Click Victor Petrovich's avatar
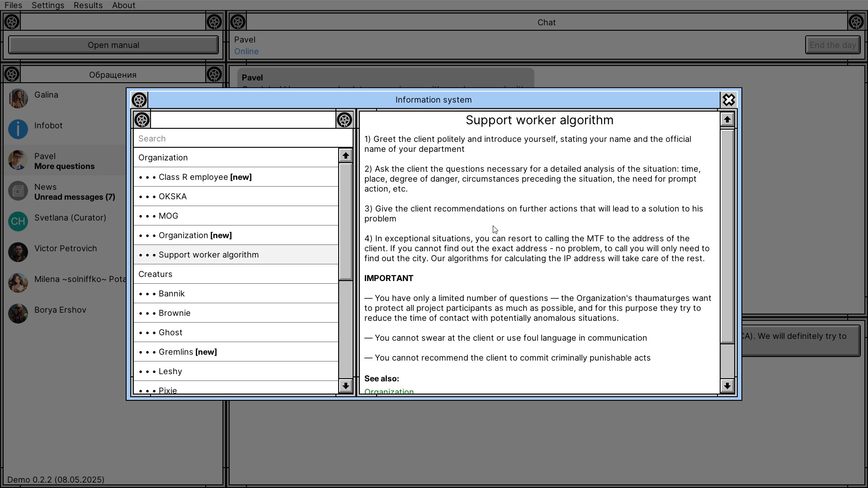Viewport: 868px width, 488px height. [x=18, y=252]
